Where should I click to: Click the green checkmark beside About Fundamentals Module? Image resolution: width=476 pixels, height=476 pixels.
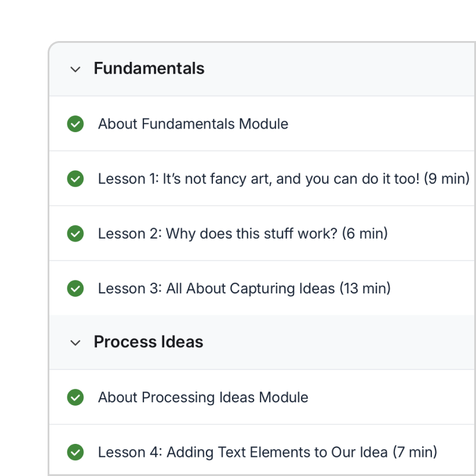pyautogui.click(x=75, y=124)
